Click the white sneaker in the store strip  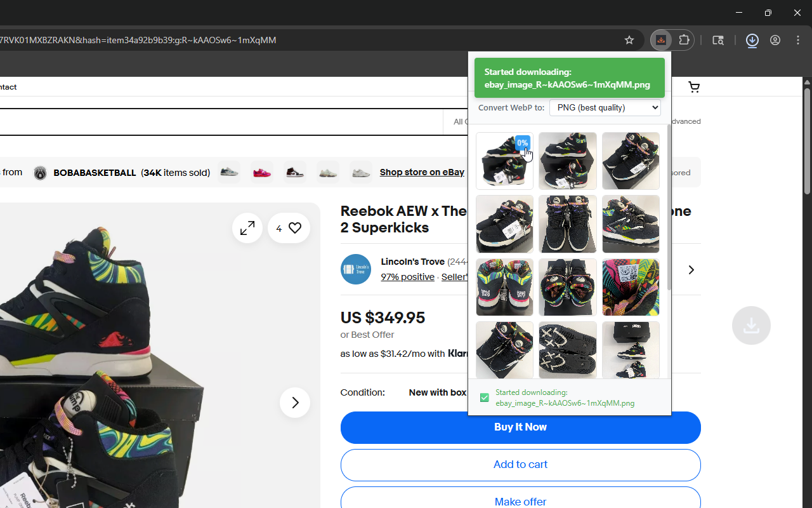pos(361,172)
